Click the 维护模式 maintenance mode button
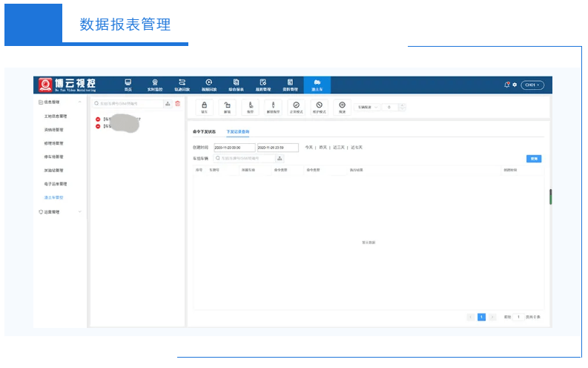The height and width of the screenshot is (368, 588). (x=319, y=108)
